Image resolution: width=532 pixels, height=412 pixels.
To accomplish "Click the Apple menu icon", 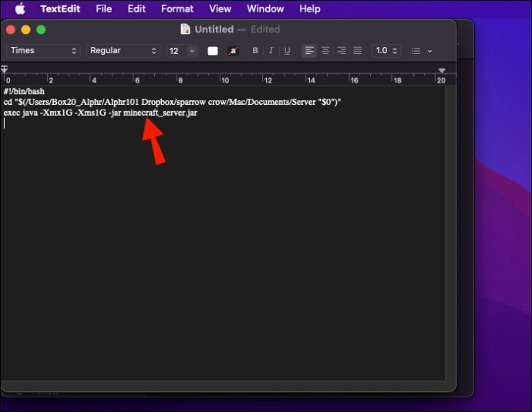I will [x=20, y=9].
